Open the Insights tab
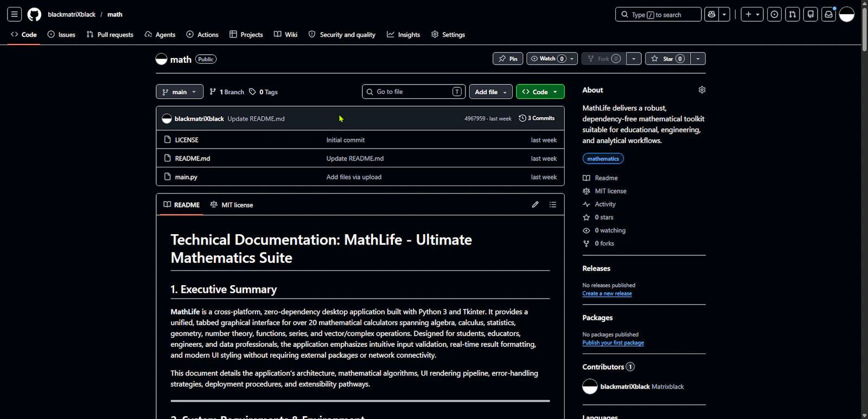868x419 pixels. (x=404, y=35)
